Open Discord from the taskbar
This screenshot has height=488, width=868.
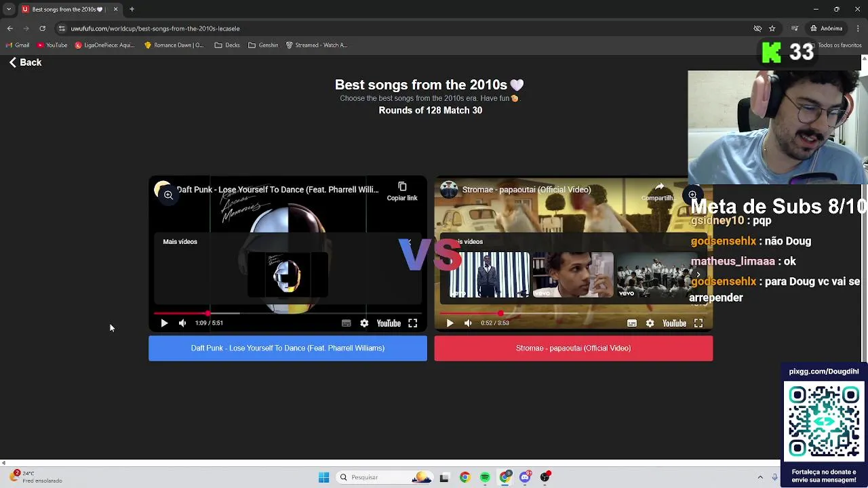pyautogui.click(x=525, y=477)
